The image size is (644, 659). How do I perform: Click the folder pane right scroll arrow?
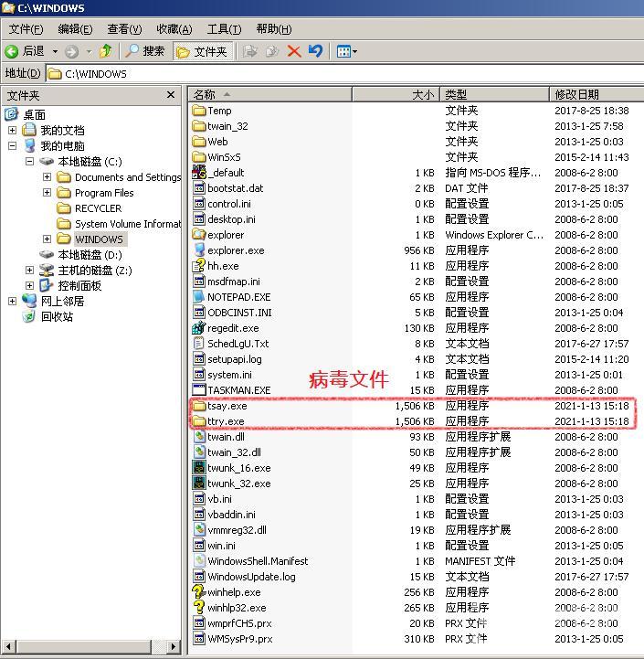[x=173, y=646]
